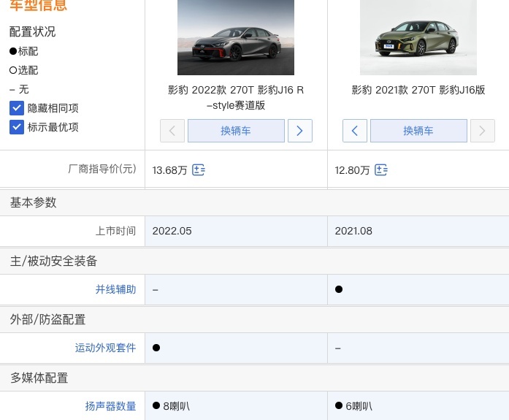Open the grey 影豹 2022款 car photo
The height and width of the screenshot is (420, 509).
236,37
